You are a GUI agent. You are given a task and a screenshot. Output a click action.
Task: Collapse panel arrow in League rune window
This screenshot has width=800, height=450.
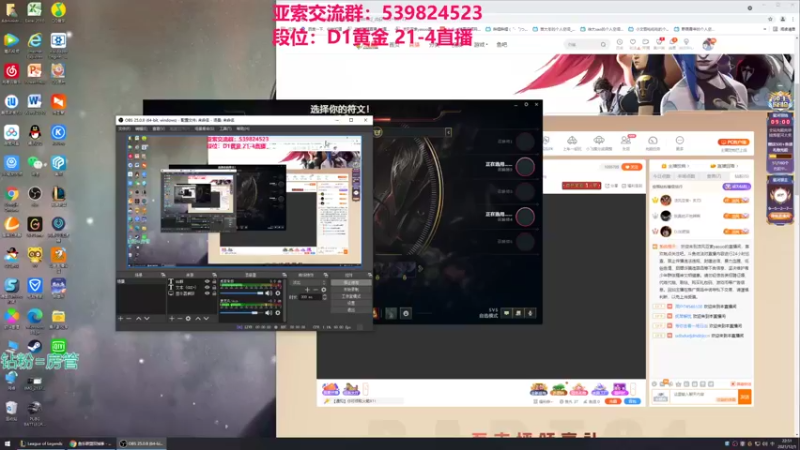point(448,132)
